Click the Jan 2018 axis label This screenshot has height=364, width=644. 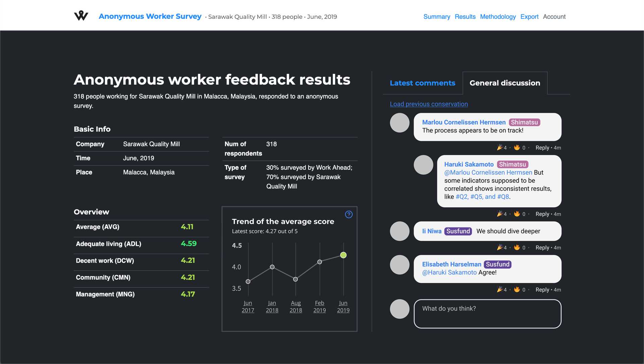click(x=272, y=307)
